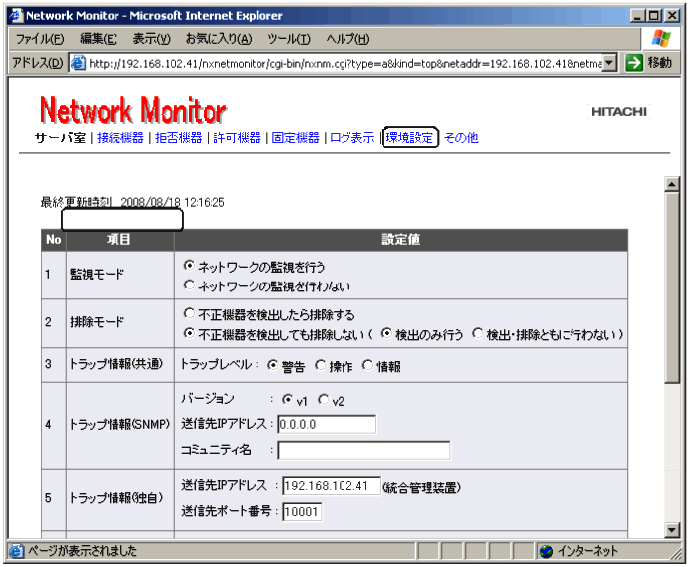Open the ログ表示 link

click(x=352, y=138)
